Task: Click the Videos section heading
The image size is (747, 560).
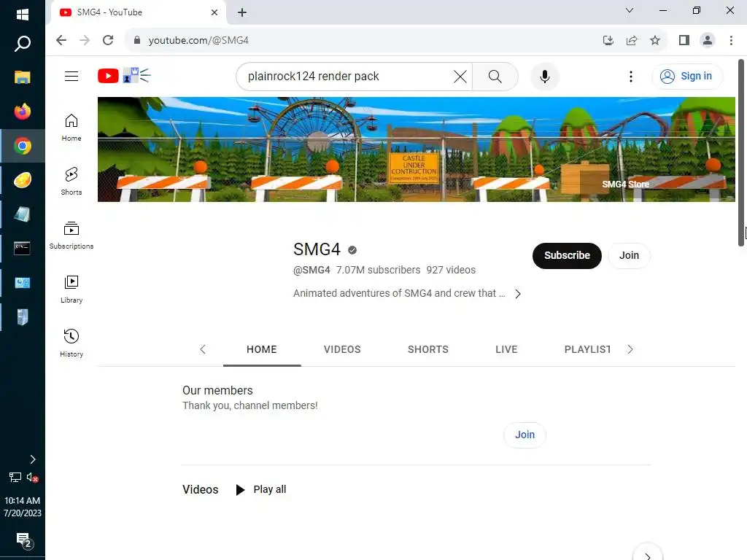Action: [200, 489]
